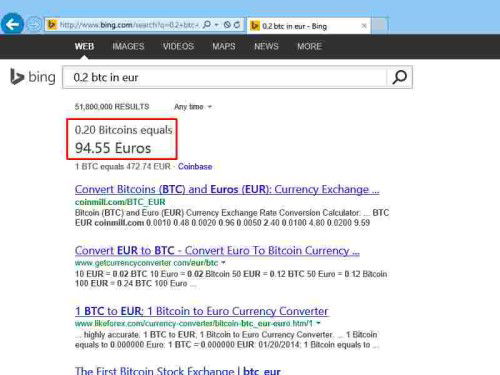
Task: Click the '51,800,000 RESULTS' text
Action: [112, 107]
